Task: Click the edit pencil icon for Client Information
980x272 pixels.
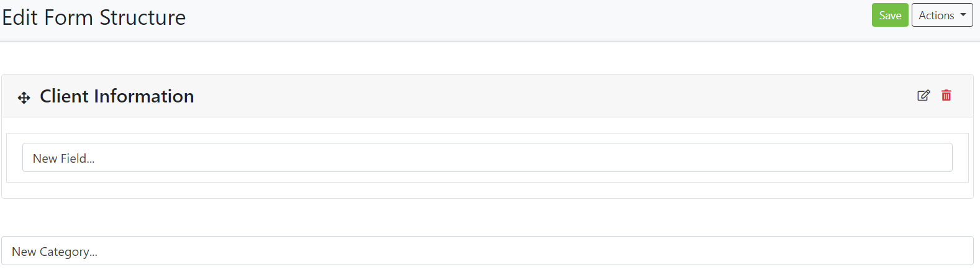Action: point(923,95)
